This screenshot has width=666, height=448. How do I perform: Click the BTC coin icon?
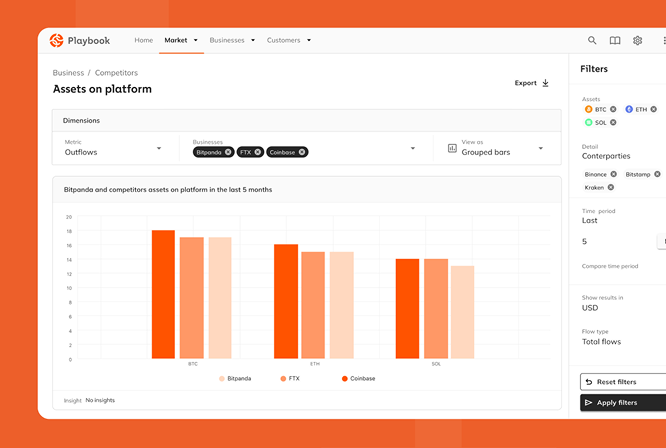click(588, 109)
